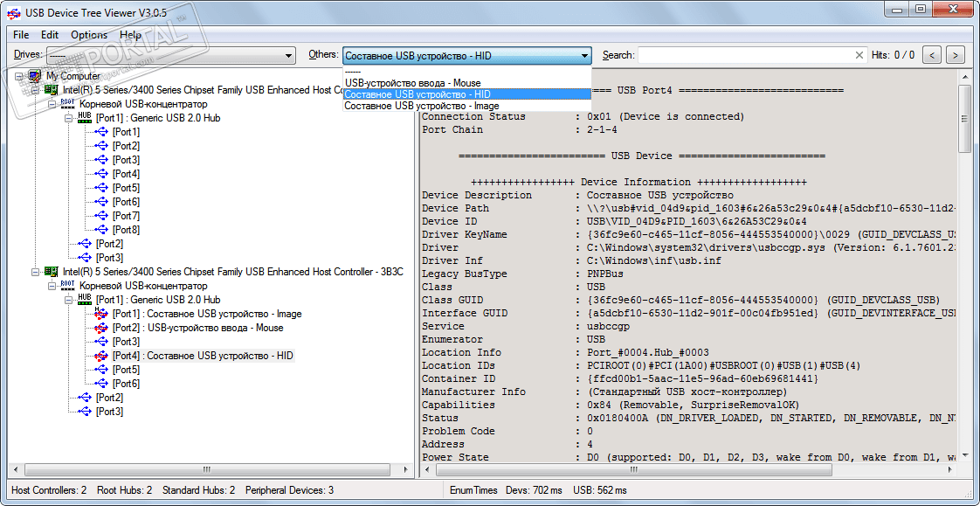Click the 'Driver Inf' value C:\Windows\inf\usb.inf
Viewport: 980px width, 506px height.
click(x=655, y=260)
